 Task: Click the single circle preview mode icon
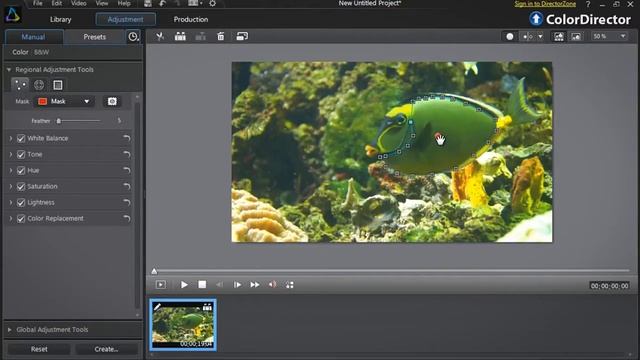pyautogui.click(x=510, y=36)
